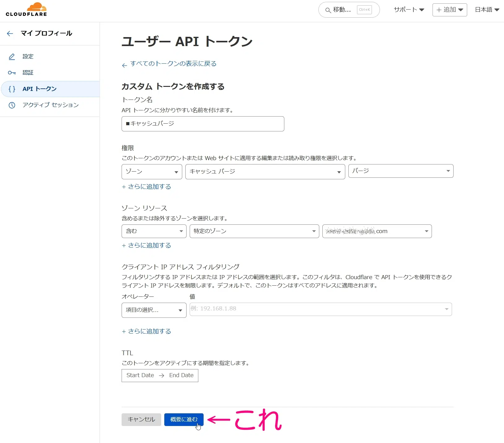This screenshot has height=443, width=504.
Task: Click the Cloudflare logo
Action: click(26, 9)
